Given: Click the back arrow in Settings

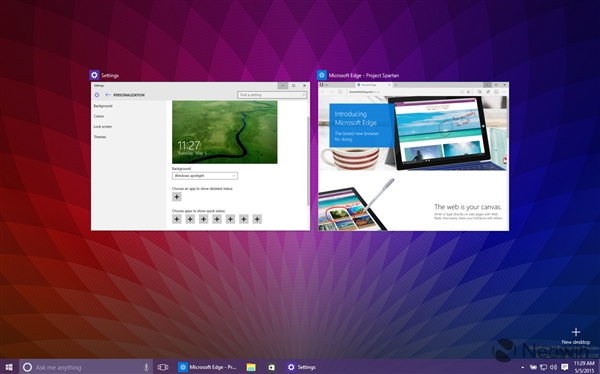Looking at the screenshot, I should [x=108, y=95].
